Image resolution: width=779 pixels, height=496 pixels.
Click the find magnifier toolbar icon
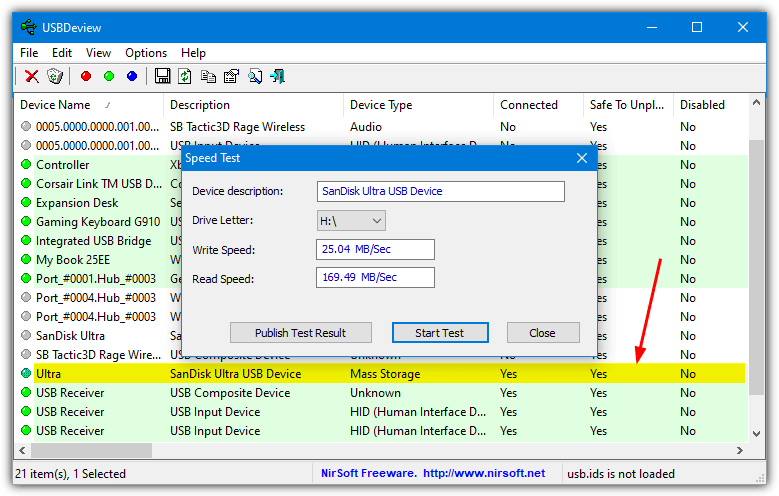(255, 76)
